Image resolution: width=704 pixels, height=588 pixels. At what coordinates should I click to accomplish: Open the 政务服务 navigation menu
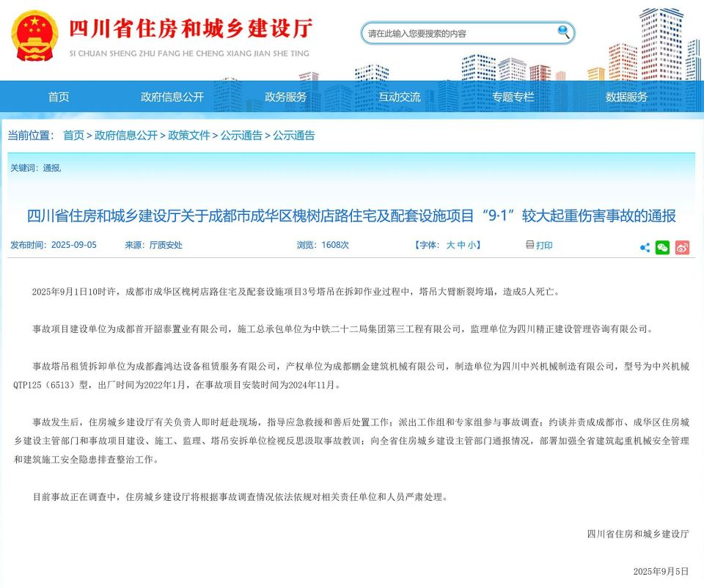coord(285,96)
